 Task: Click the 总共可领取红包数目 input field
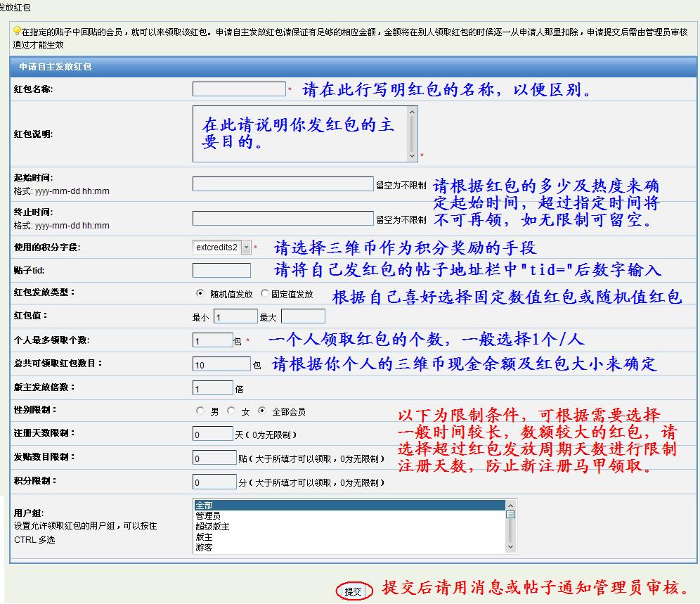221,364
